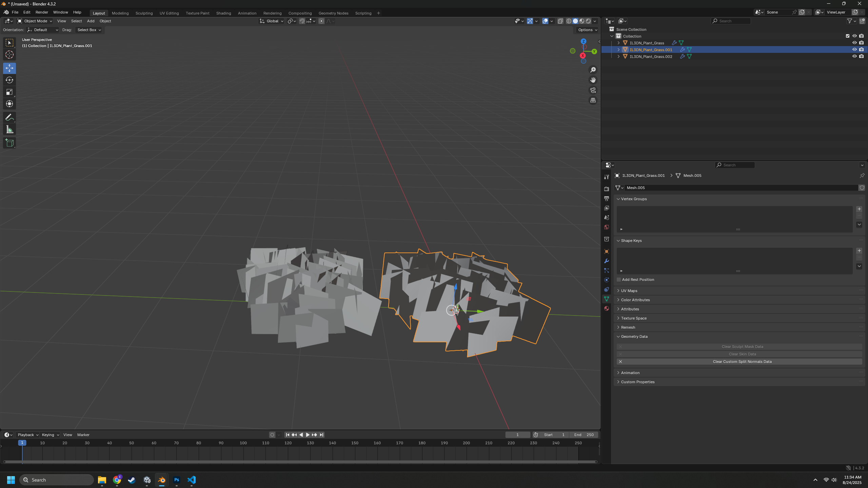Toggle snapping magnet in header
This screenshot has height=488, width=868.
point(302,21)
